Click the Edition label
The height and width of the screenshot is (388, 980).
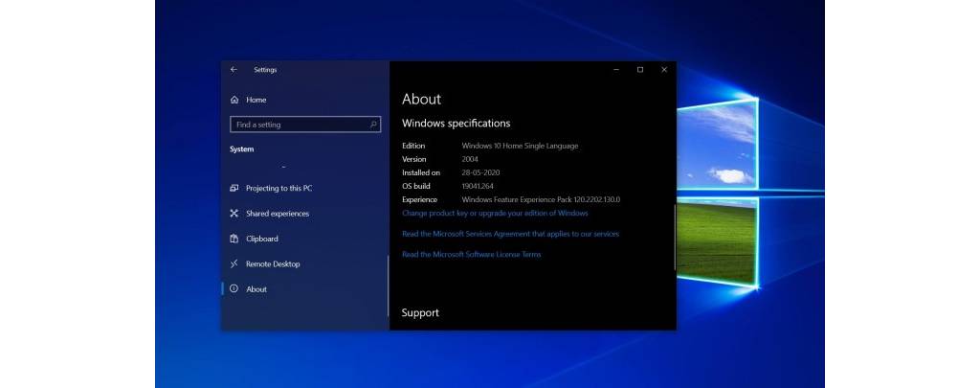coord(413,146)
